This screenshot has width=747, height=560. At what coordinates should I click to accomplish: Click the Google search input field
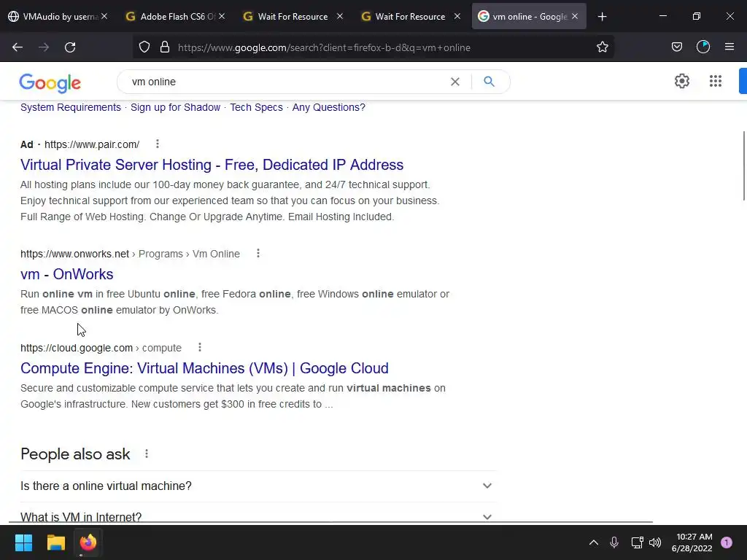point(286,82)
